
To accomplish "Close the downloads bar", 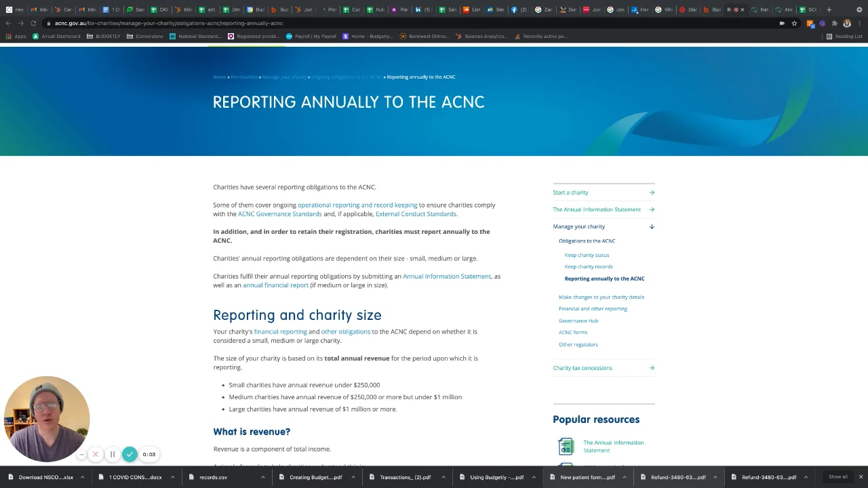I will [x=861, y=477].
